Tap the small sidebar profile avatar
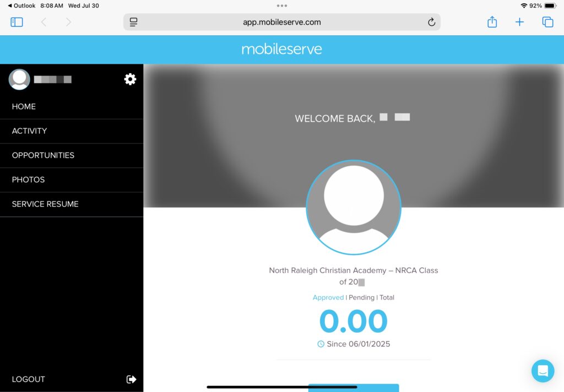Image resolution: width=564 pixels, height=392 pixels. (x=19, y=79)
